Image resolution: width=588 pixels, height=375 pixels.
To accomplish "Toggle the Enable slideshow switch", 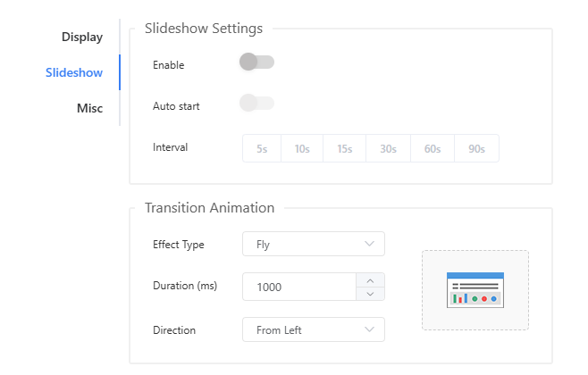I will 256,62.
